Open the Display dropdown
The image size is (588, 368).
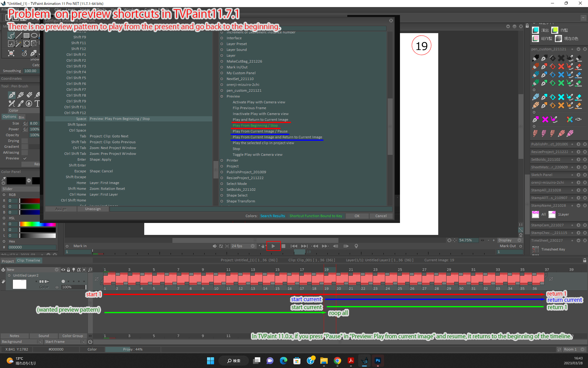click(x=510, y=240)
